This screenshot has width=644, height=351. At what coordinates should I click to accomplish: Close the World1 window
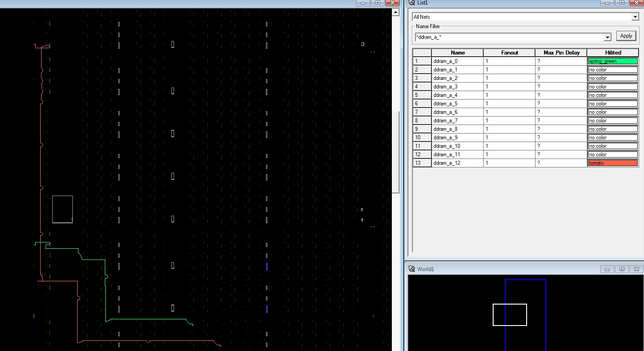pyautogui.click(x=637, y=269)
